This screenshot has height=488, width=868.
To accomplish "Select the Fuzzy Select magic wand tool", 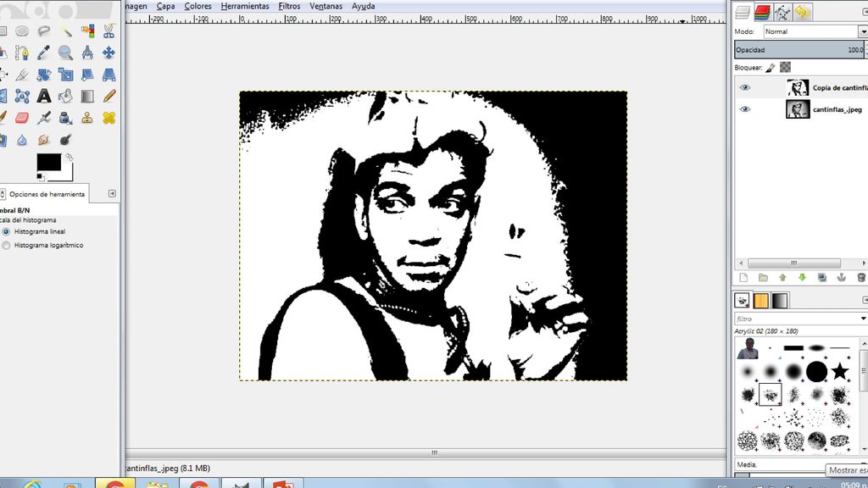I will (66, 31).
